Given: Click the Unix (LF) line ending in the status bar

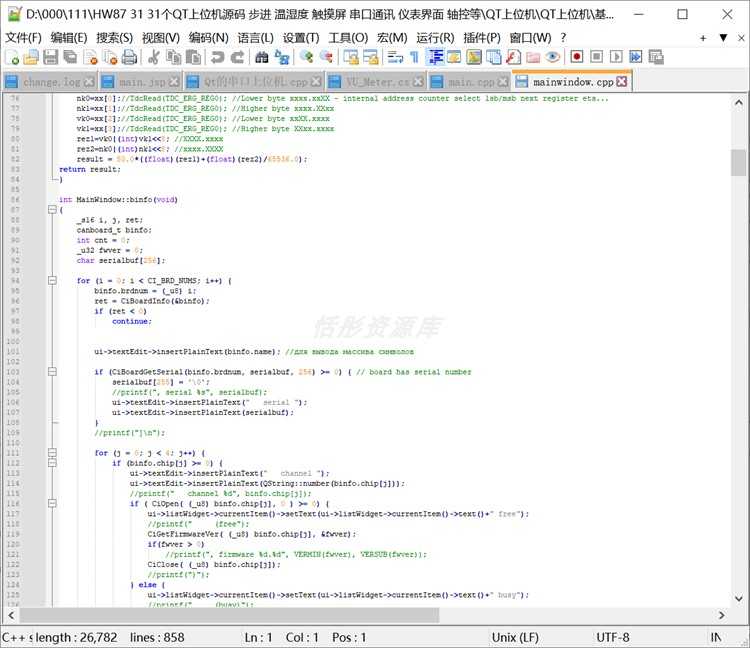Looking at the screenshot, I should 515,637.
